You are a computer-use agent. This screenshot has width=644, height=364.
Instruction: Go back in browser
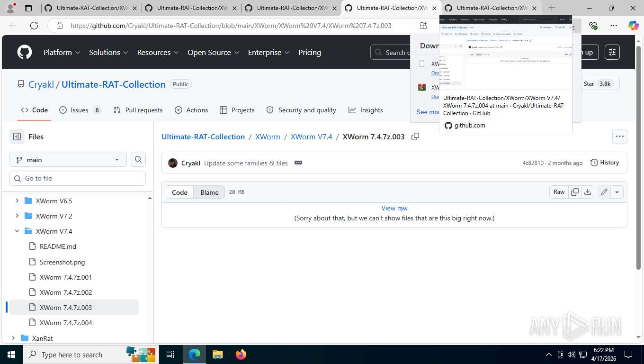pos(13,26)
